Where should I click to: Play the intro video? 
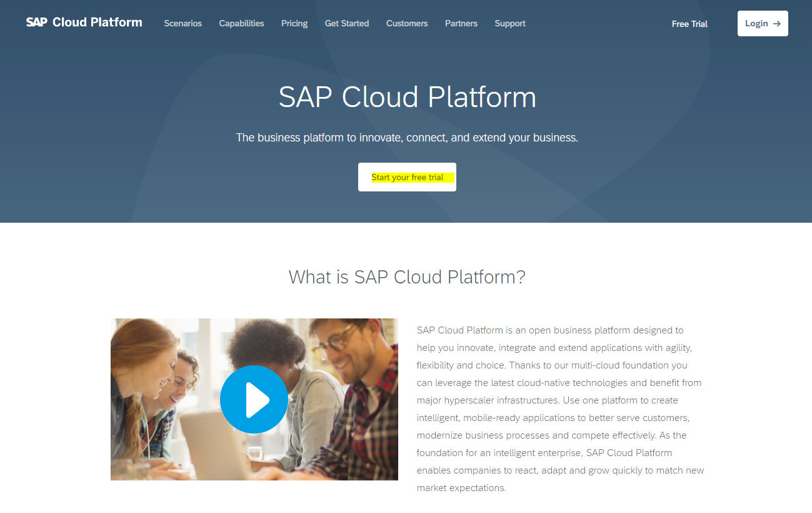coord(254,400)
